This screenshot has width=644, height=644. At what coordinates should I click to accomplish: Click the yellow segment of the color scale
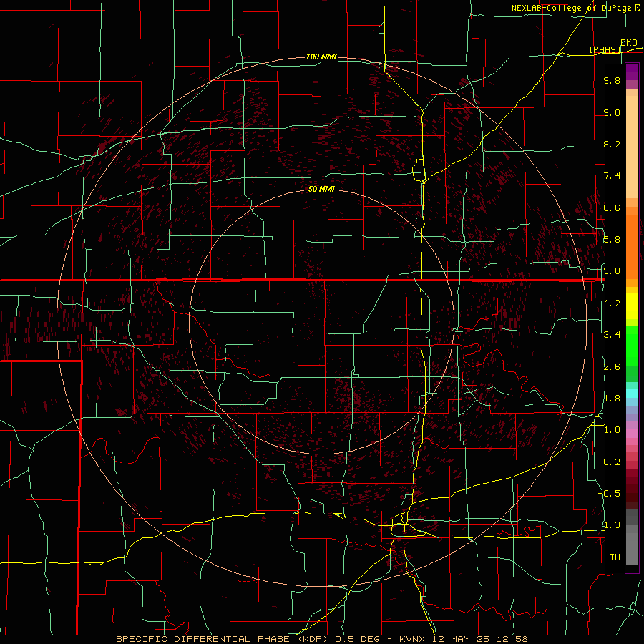pos(632,306)
